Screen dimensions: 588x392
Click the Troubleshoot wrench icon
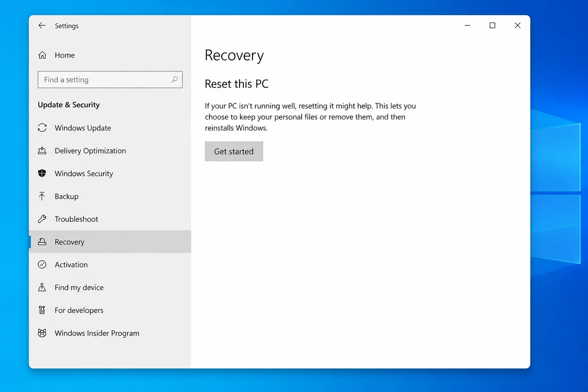coord(42,219)
